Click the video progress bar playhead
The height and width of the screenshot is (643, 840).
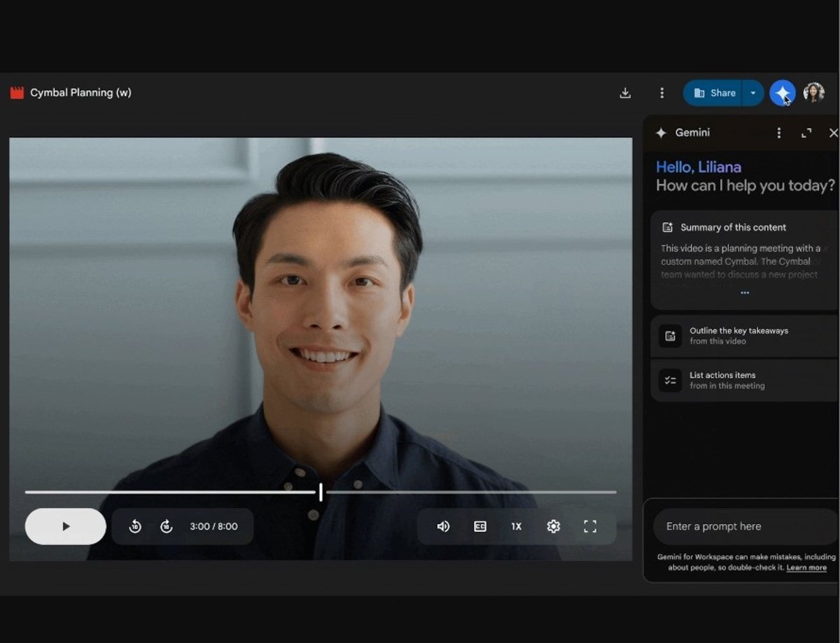(x=321, y=492)
